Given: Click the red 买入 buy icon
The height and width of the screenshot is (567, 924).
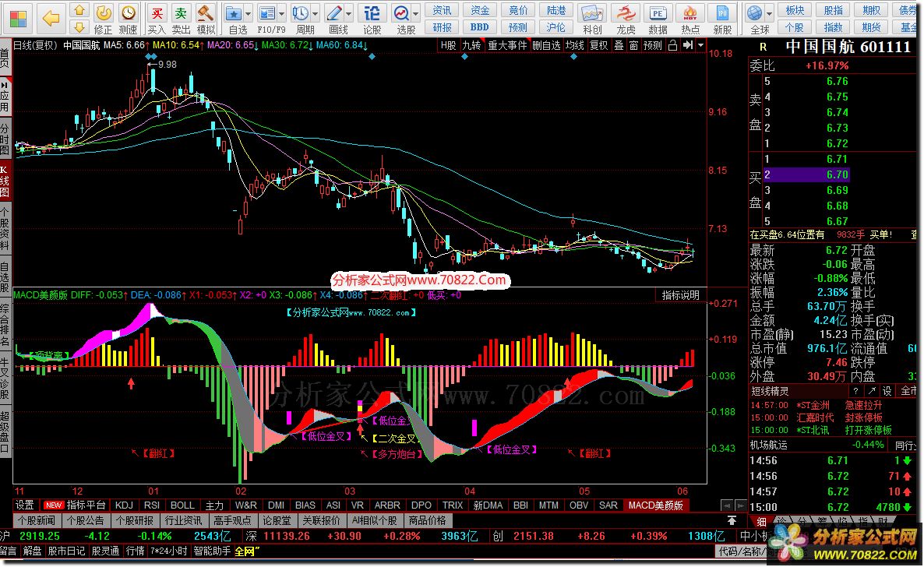Looking at the screenshot, I should [156, 19].
